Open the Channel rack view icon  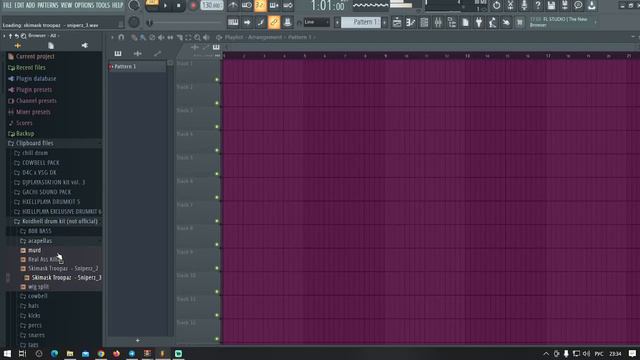click(424, 22)
